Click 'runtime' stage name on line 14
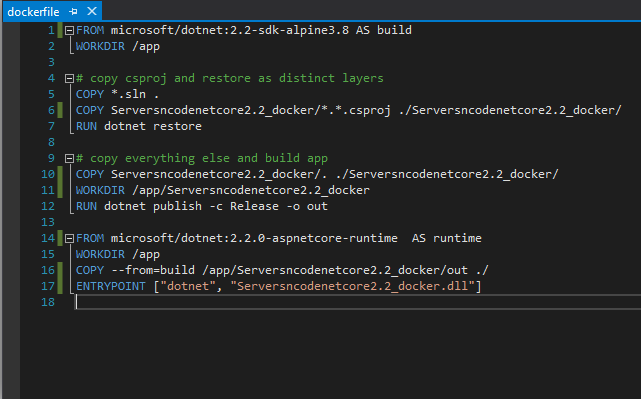This screenshot has height=399, width=641. pyautogui.click(x=457, y=238)
